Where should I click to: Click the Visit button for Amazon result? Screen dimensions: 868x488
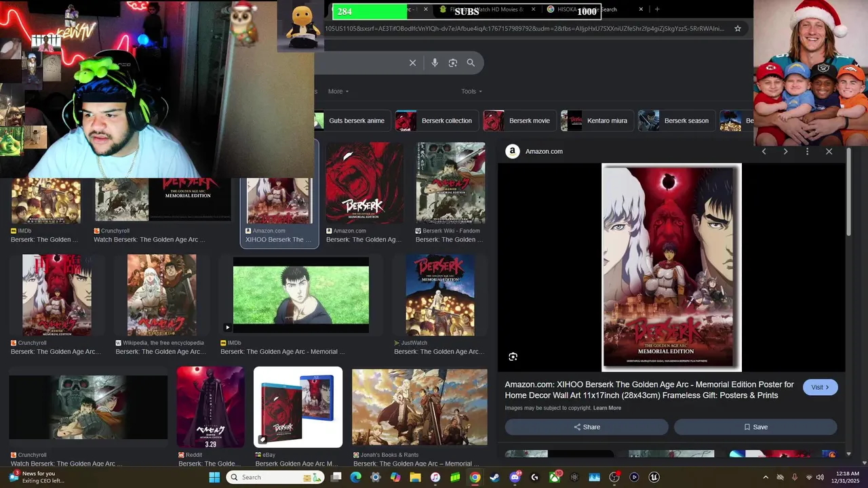[820, 387]
